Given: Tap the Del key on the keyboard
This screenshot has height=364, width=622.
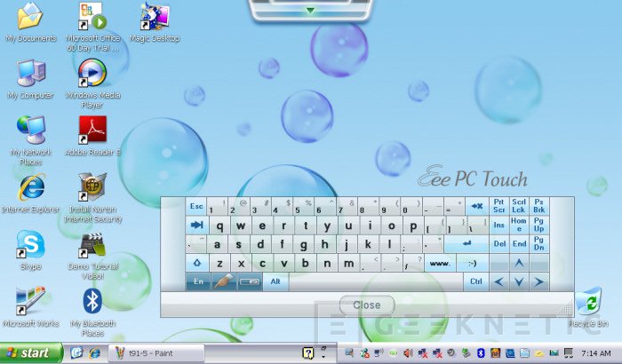Looking at the screenshot, I should (499, 244).
